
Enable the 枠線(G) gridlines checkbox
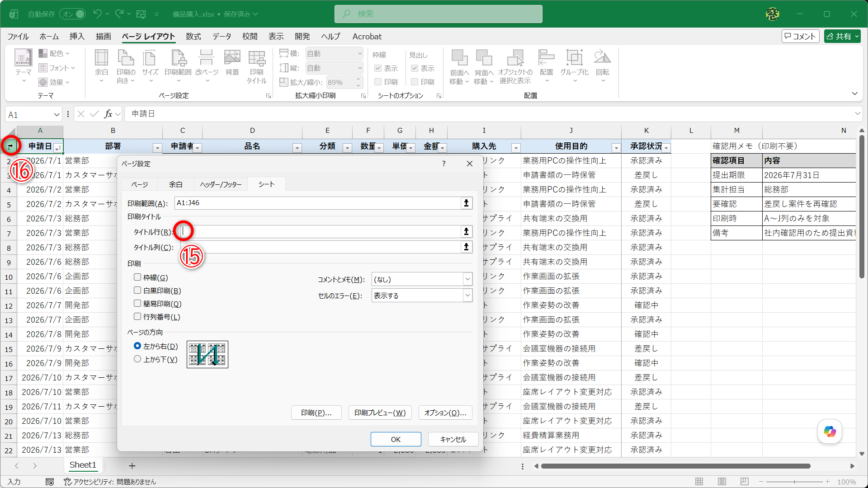(x=137, y=277)
